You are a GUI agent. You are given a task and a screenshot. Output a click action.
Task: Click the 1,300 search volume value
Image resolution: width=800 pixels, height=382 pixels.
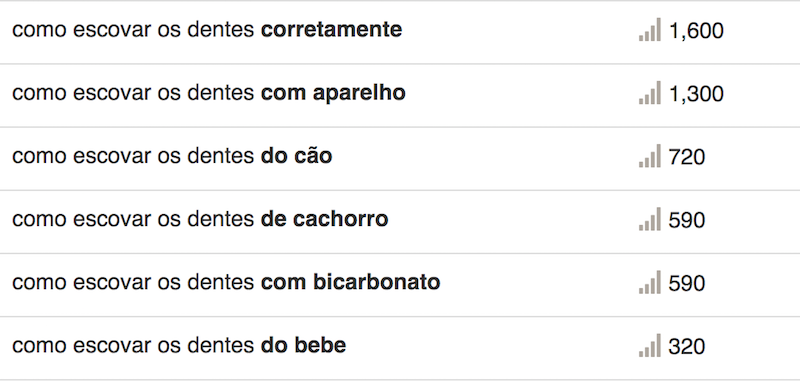(x=696, y=94)
